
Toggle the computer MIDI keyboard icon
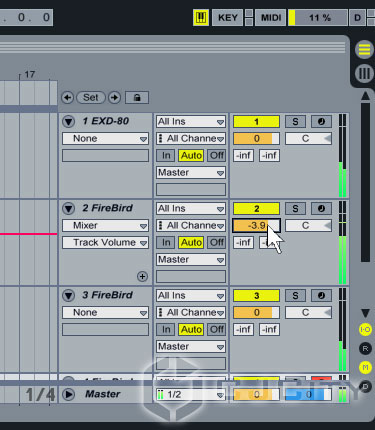201,17
